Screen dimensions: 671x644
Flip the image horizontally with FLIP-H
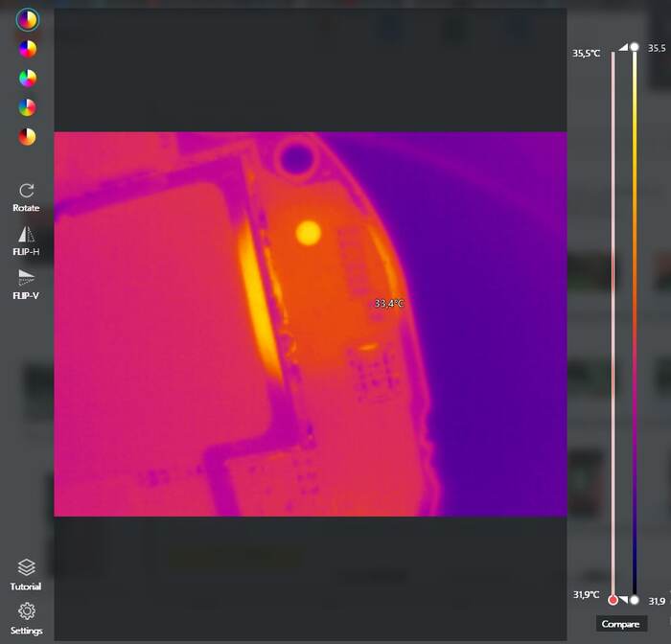pyautogui.click(x=27, y=241)
